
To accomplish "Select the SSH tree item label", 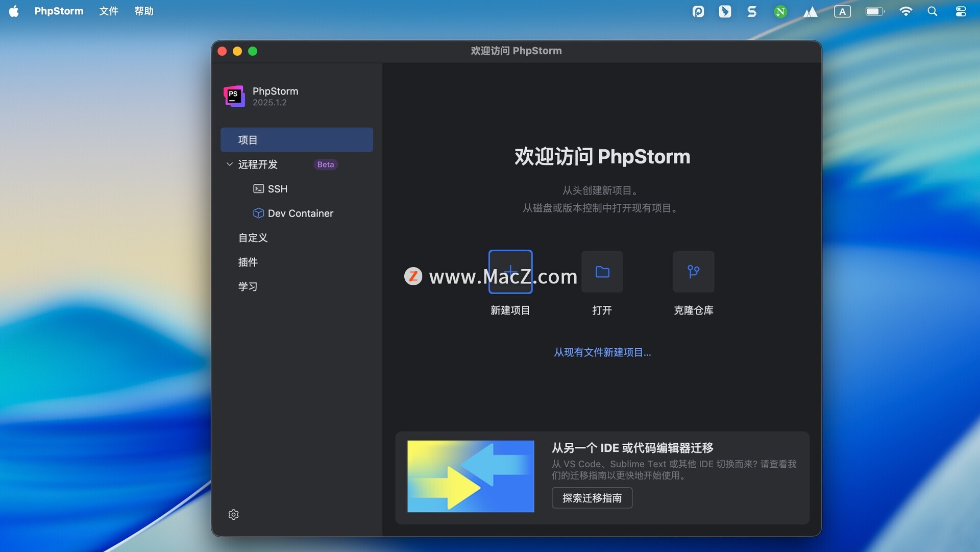I will pos(278,189).
